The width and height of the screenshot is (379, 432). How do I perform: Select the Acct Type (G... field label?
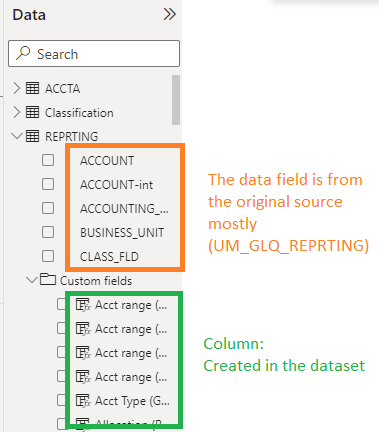coord(132,401)
